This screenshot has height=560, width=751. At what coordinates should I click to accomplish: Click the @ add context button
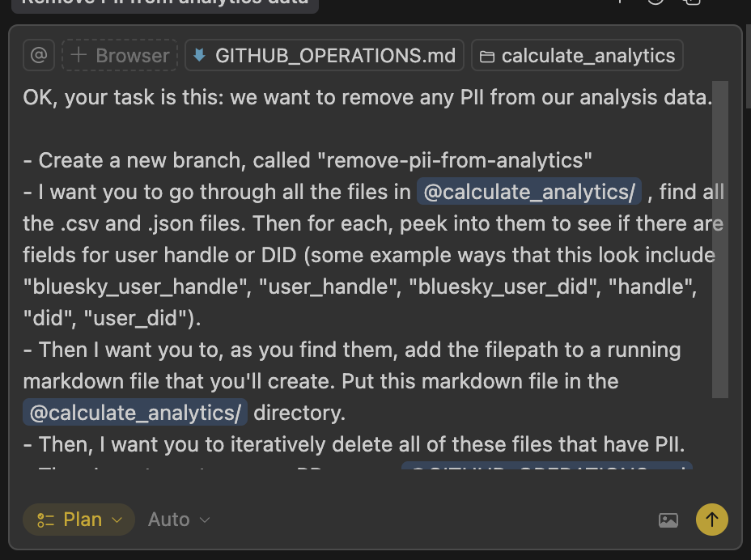[38, 56]
